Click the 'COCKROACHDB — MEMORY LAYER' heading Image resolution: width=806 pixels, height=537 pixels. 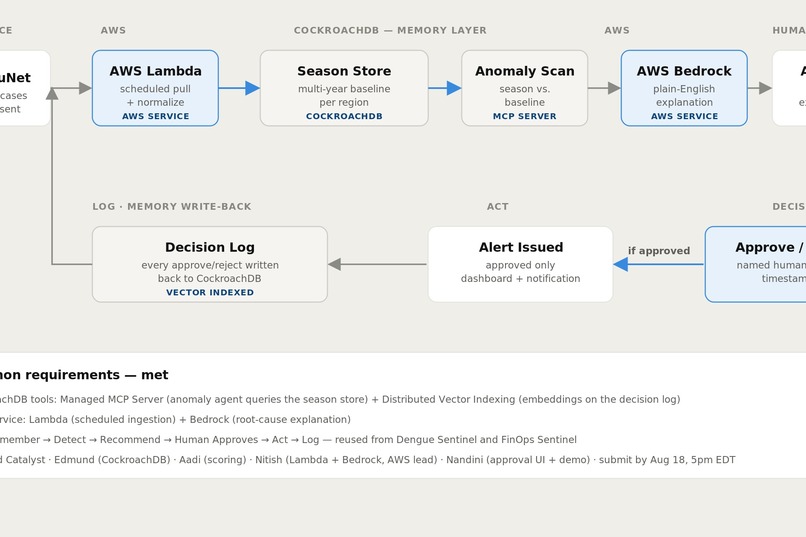click(x=390, y=30)
